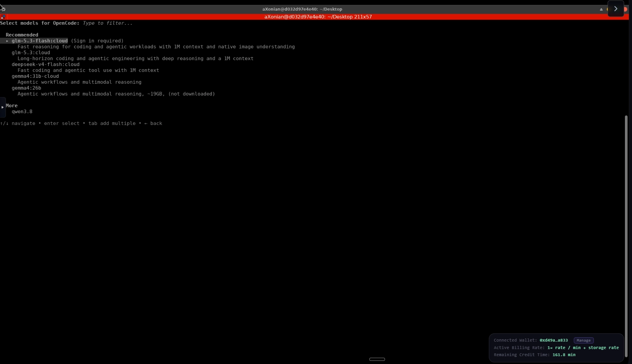632x364 pixels.
Task: Select model gemma4:31b-cloud
Action: (x=35, y=76)
